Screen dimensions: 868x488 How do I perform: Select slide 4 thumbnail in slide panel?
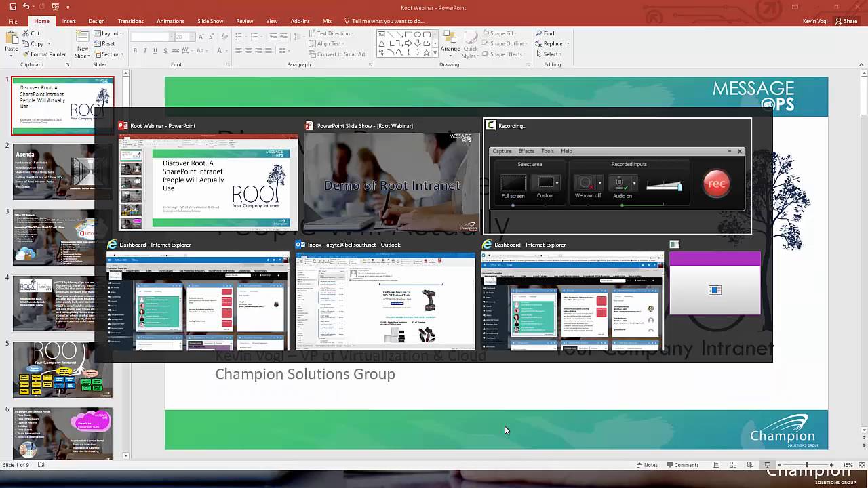coord(62,304)
